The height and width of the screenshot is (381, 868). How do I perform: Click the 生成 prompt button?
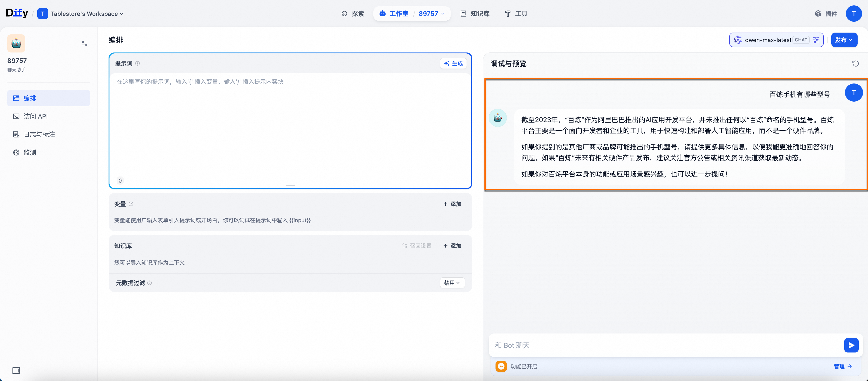[x=453, y=63]
